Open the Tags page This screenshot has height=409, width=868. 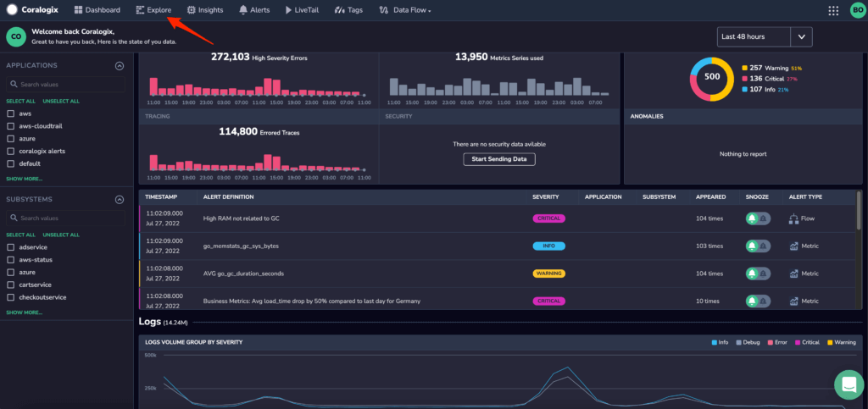coord(348,10)
